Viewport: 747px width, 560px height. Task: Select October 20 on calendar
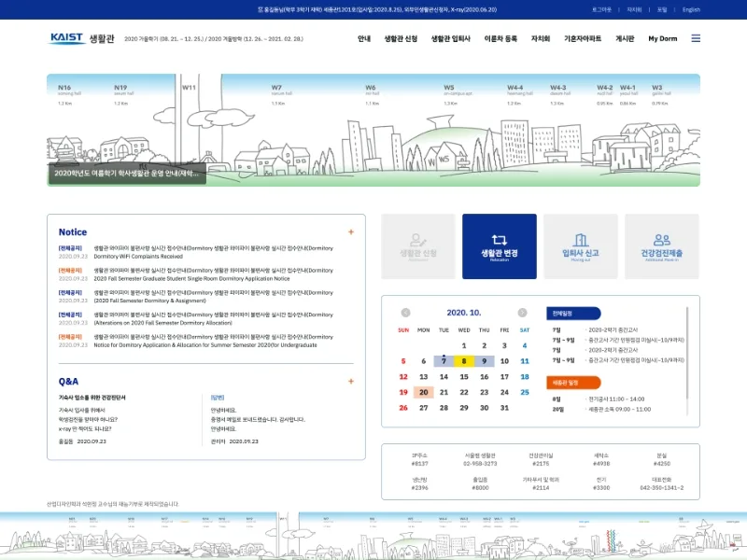click(x=424, y=392)
